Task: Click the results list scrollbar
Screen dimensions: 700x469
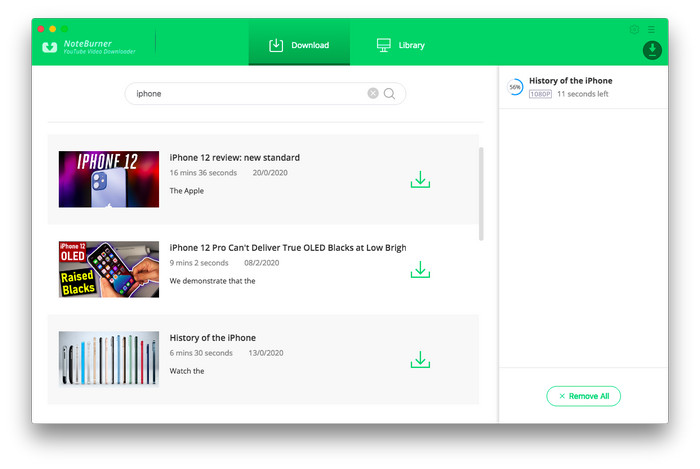Action: coord(481,194)
